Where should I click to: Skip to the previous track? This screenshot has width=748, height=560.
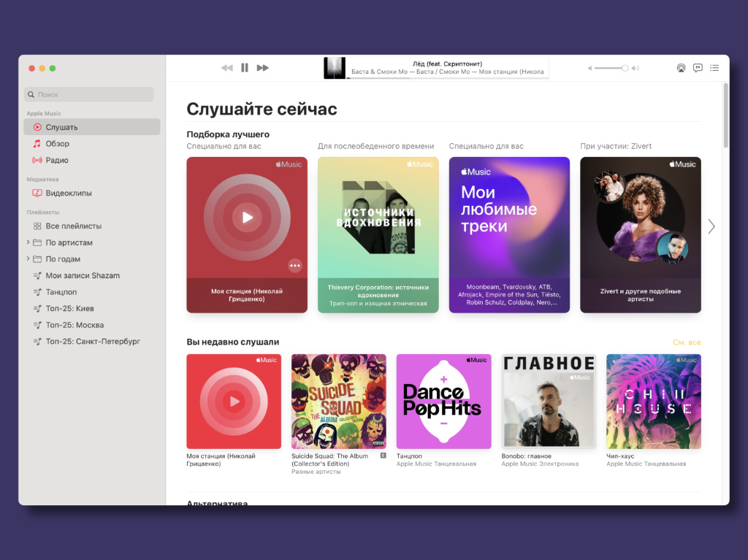(x=227, y=68)
